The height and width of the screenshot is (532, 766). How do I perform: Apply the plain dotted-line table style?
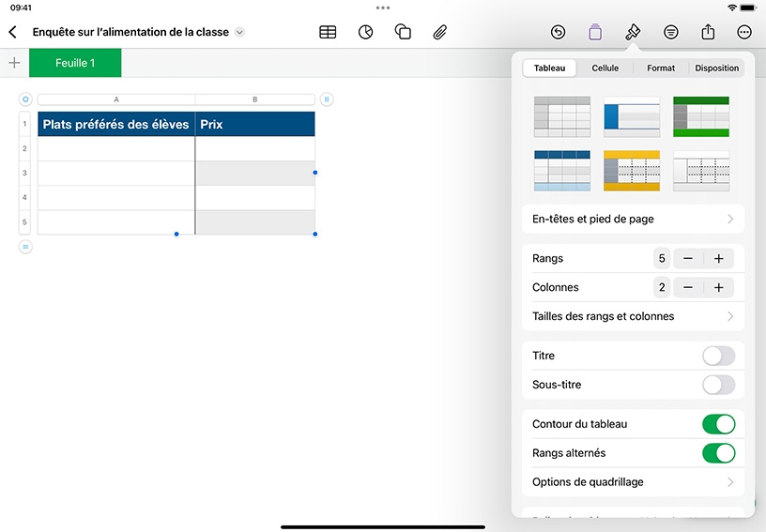(701, 171)
